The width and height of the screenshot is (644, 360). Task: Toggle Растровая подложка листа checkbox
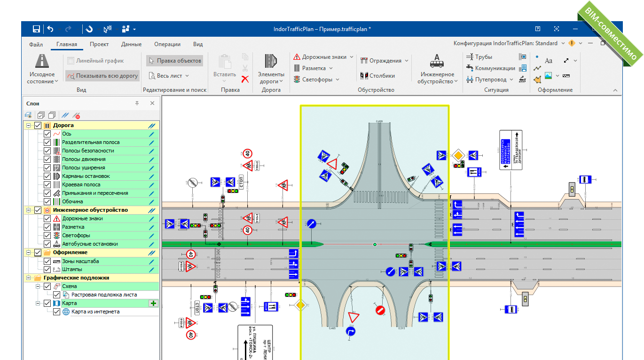(x=56, y=295)
